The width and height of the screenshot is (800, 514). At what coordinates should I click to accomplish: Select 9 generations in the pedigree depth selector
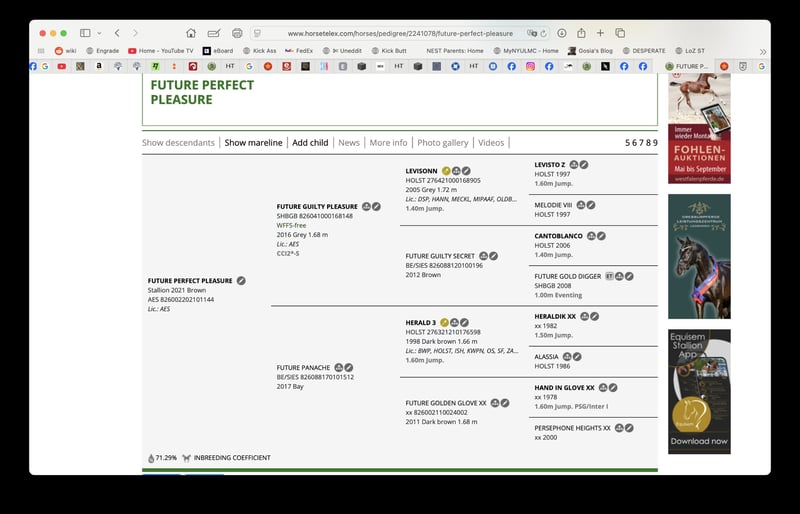coord(654,143)
